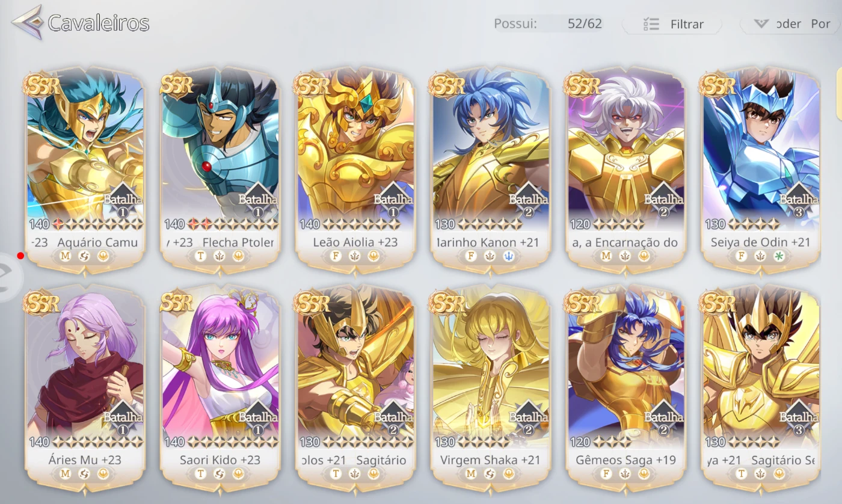Open the Filtrar filter button
The image size is (842, 504).
coord(672,24)
